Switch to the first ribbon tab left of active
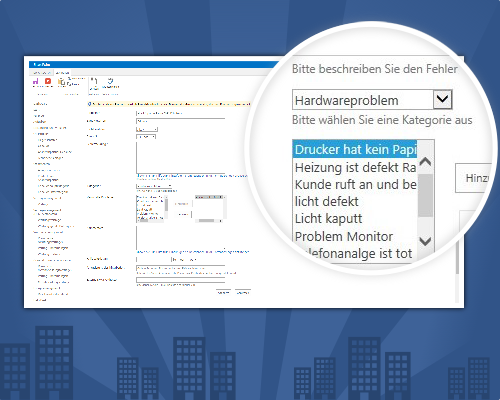500x400 pixels. point(42,72)
